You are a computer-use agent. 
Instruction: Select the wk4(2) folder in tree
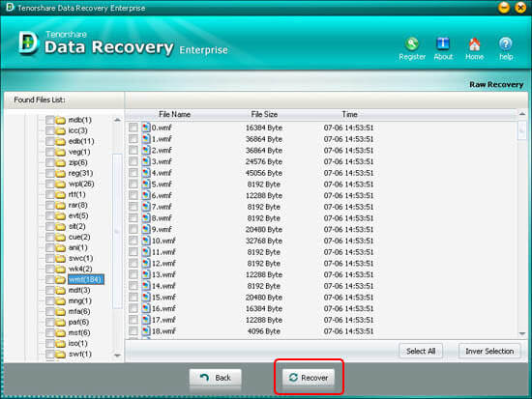click(x=80, y=269)
